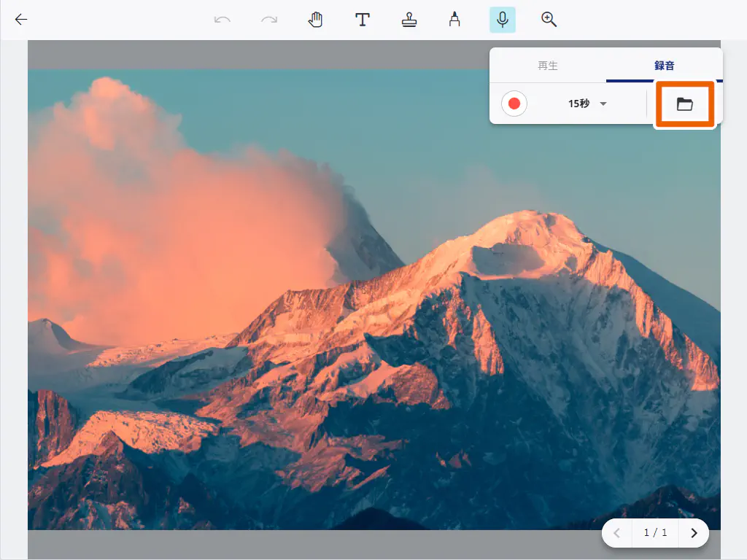Pick the Stamp tool

pos(409,20)
